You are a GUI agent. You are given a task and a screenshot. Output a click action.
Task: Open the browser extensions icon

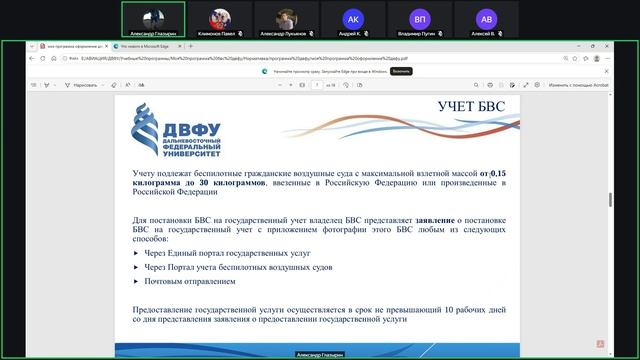coord(586,59)
